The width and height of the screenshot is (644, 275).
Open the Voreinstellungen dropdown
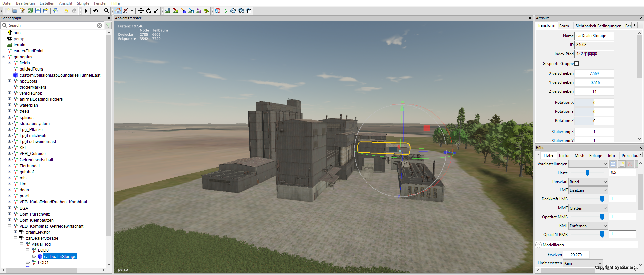[588, 164]
